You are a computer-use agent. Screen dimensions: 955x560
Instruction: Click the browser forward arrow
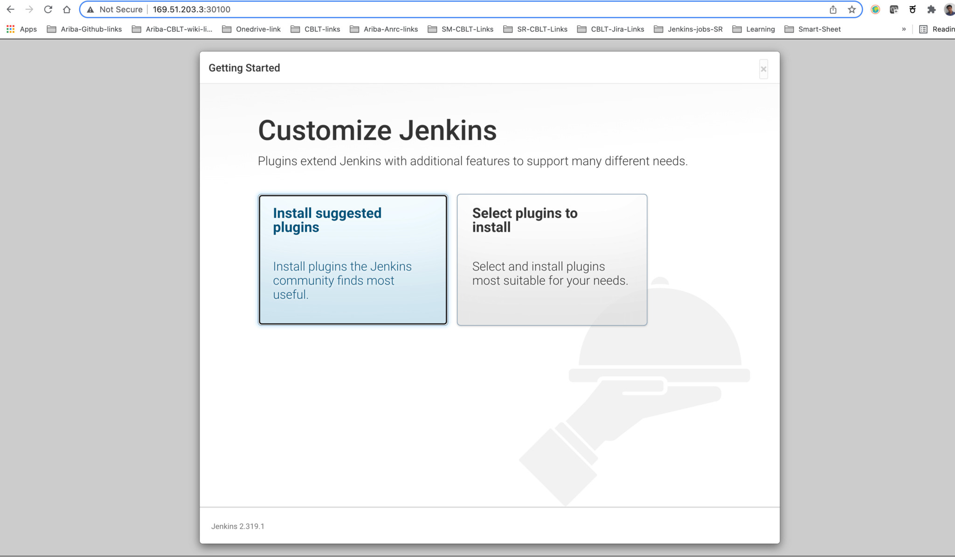click(x=30, y=9)
